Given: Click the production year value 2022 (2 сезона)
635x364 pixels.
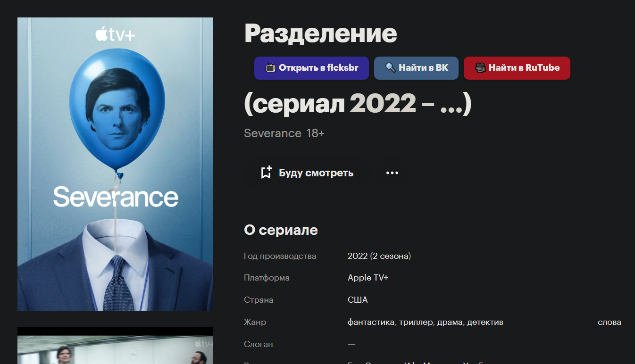Looking at the screenshot, I should click(379, 256).
